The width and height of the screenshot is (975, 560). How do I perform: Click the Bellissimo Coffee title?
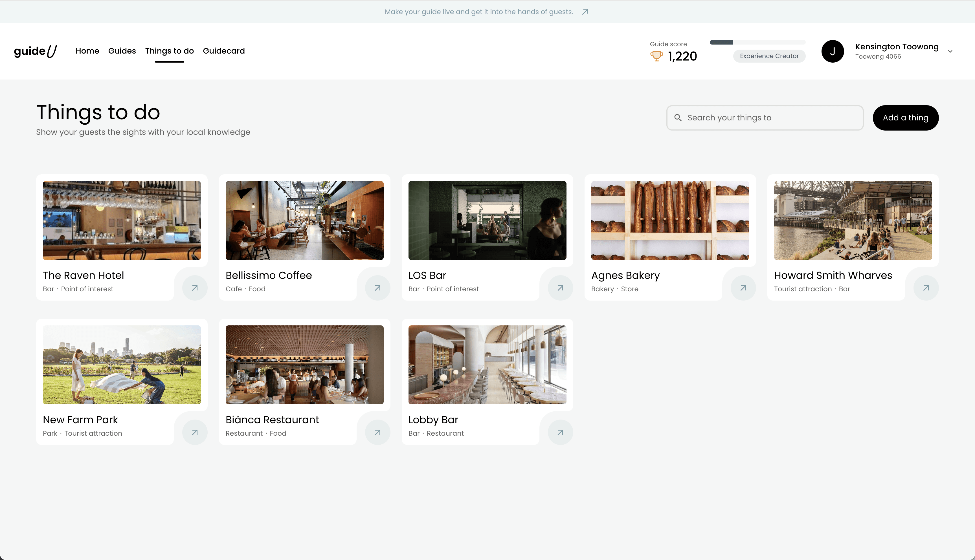[x=269, y=275]
